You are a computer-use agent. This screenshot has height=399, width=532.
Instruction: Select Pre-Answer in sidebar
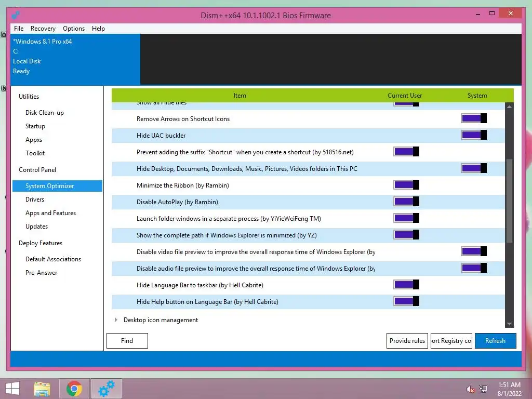click(x=42, y=273)
